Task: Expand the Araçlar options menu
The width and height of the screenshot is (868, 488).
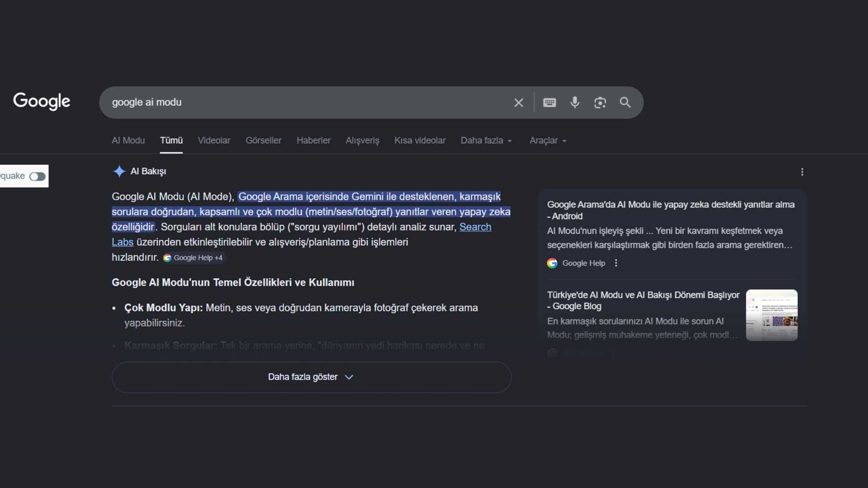Action: pyautogui.click(x=547, y=140)
